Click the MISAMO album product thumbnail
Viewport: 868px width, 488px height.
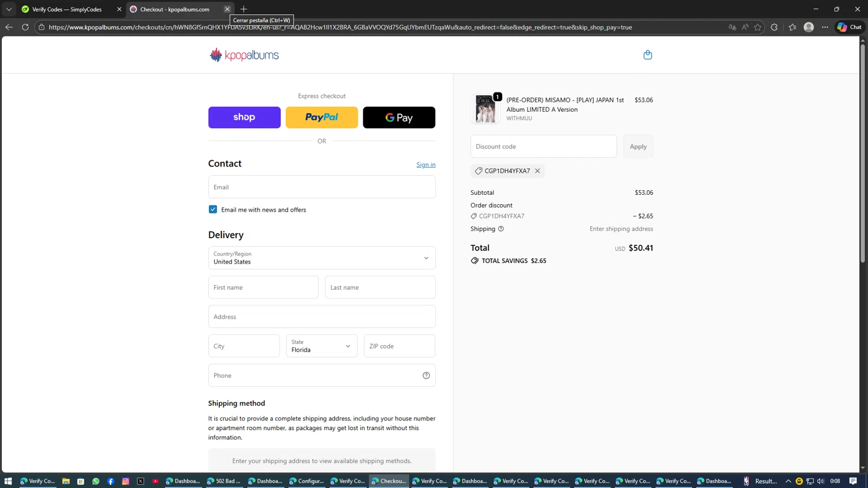pyautogui.click(x=485, y=109)
